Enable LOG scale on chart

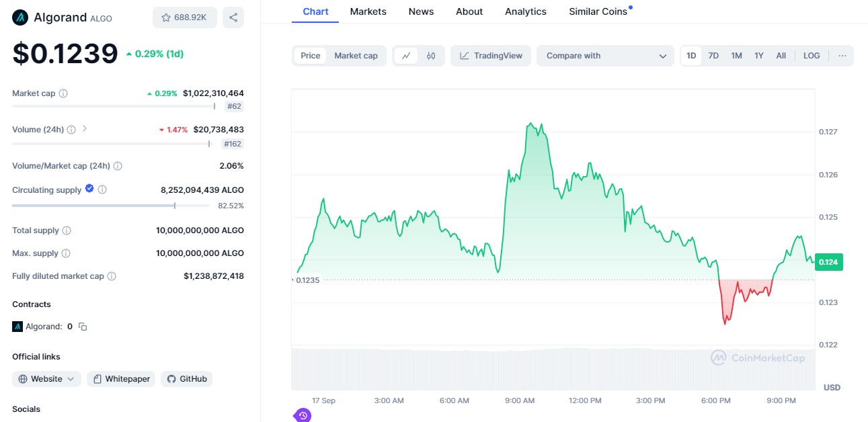coord(812,56)
